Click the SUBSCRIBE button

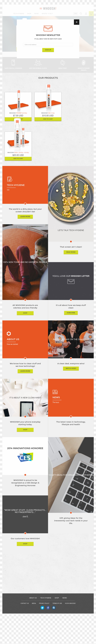coord(71,313)
